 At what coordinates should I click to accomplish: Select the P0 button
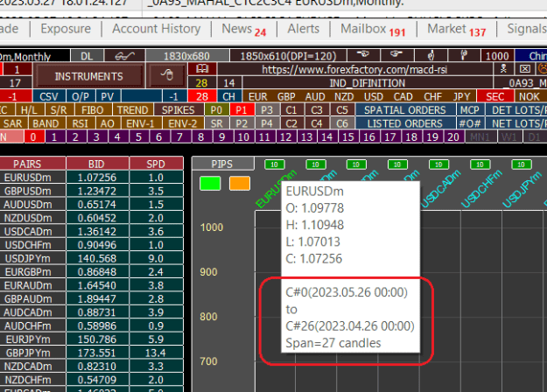[x=216, y=110]
